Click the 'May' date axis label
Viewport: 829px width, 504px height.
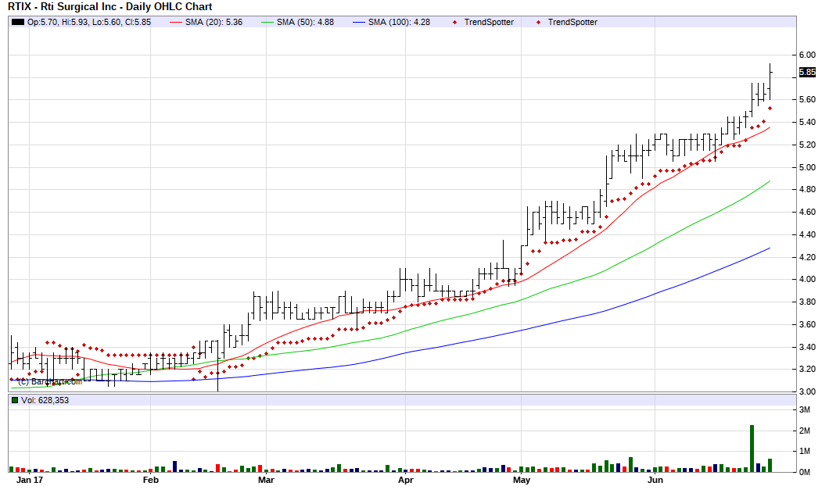522,480
